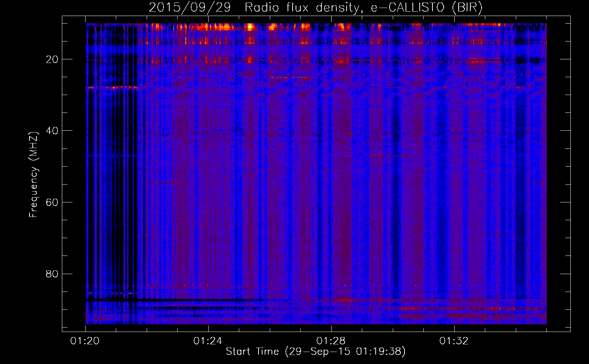The image size is (589, 364).
Task: Click the 20 MHz frequency tick label
Action: pos(52,59)
